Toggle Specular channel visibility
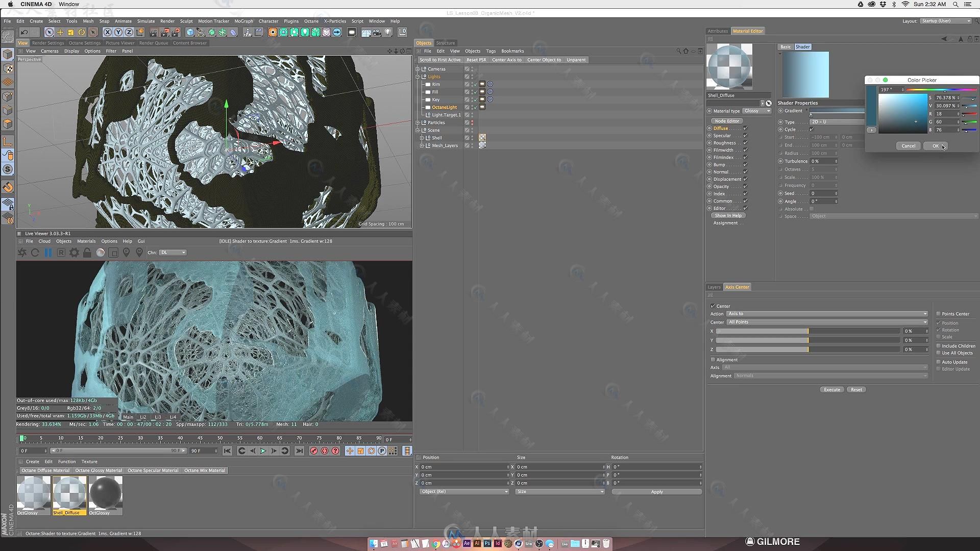The height and width of the screenshot is (551, 980). click(745, 135)
